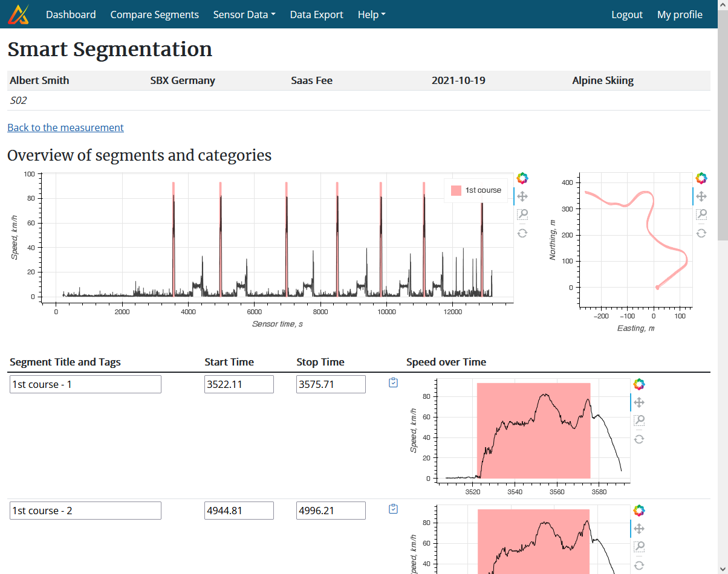Screen dimensions: 728x574
Task: Reset axes on the overview speed chart
Action: tap(522, 233)
